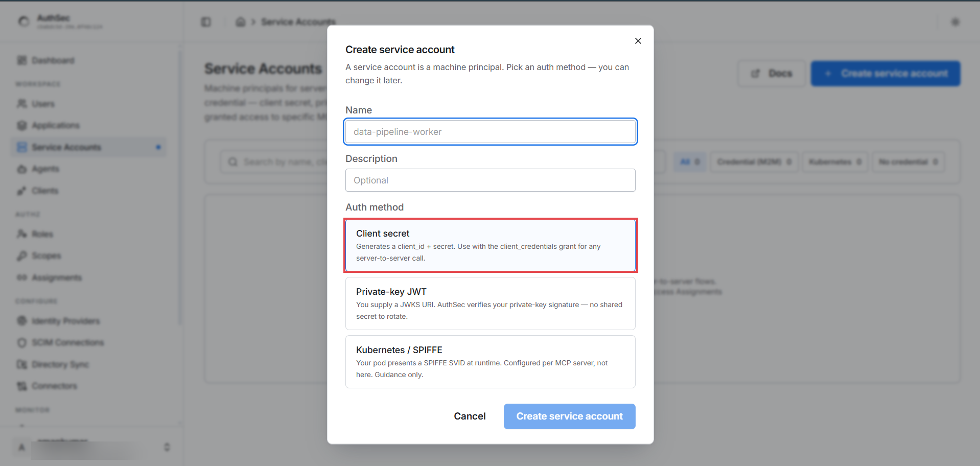Select the Credential (M2M) filter tab

(x=754, y=162)
